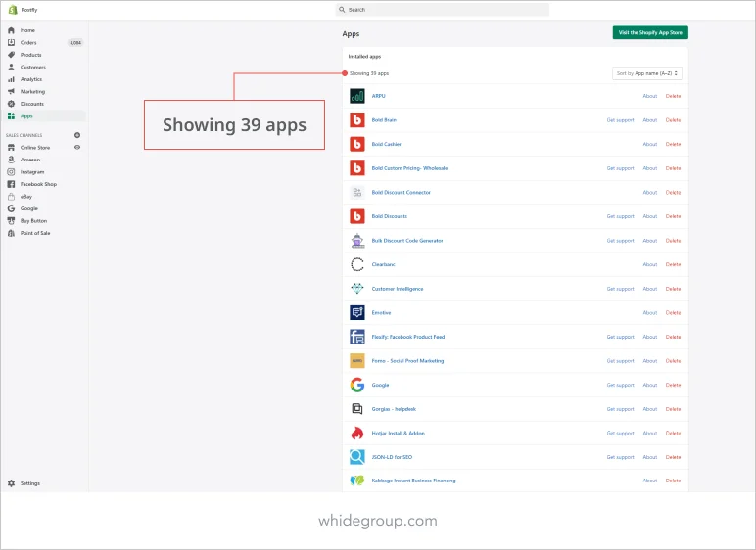Open About for Emotive
The height and width of the screenshot is (550, 756).
click(650, 313)
